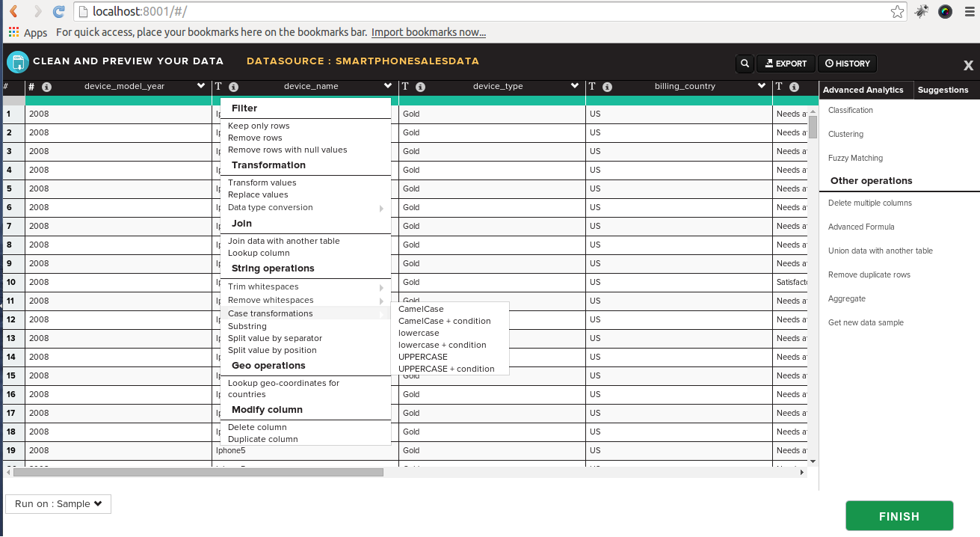
Task: Select Remove duplicate rows
Action: pyautogui.click(x=869, y=274)
